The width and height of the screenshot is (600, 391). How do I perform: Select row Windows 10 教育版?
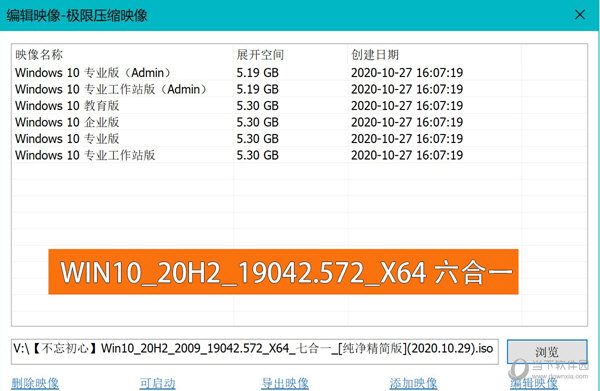(299, 105)
